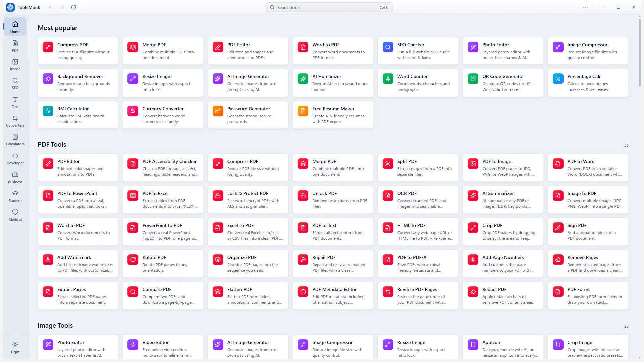Select the Word Counter hash icon
Image resolution: width=644 pixels, height=362 pixels.
tap(388, 79)
